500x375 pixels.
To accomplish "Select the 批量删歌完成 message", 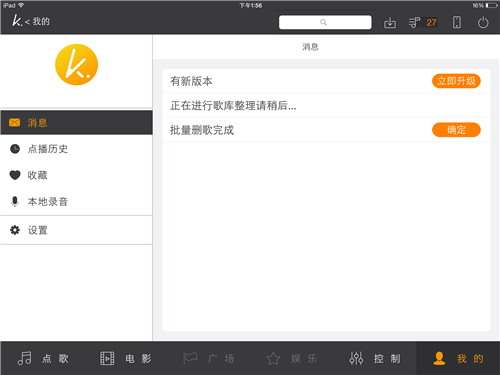I will point(202,130).
